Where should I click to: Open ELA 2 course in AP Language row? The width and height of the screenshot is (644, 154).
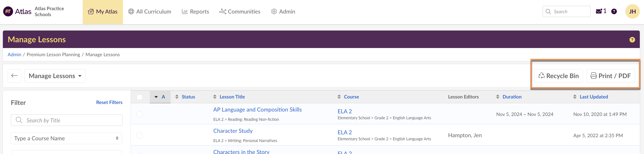click(345, 111)
